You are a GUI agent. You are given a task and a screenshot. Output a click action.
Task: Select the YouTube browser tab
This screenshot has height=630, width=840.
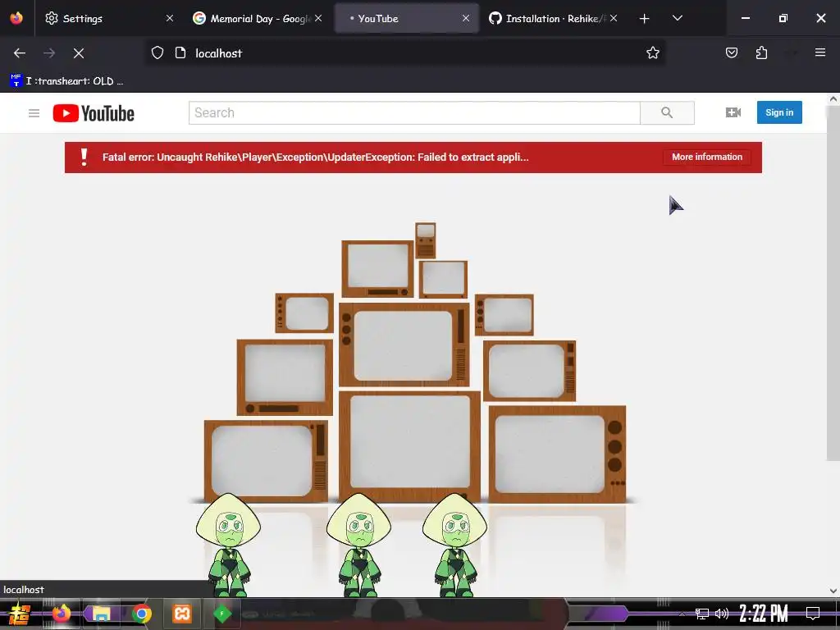click(x=406, y=18)
